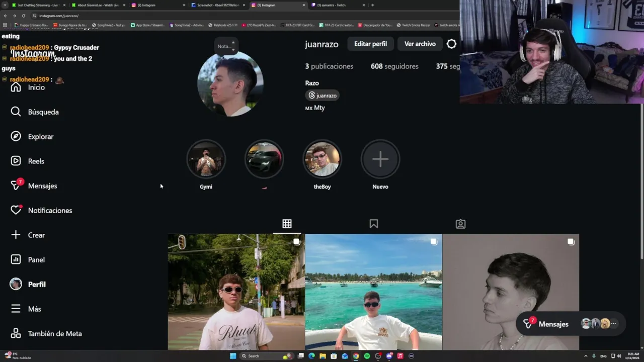
Task: Open the Windows Start menu
Action: coord(233,356)
